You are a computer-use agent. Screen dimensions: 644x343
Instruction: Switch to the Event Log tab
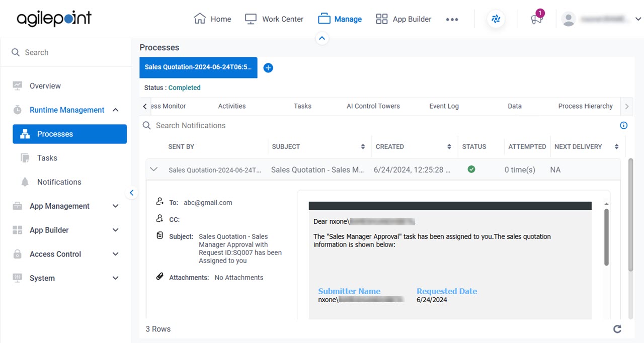pos(444,106)
